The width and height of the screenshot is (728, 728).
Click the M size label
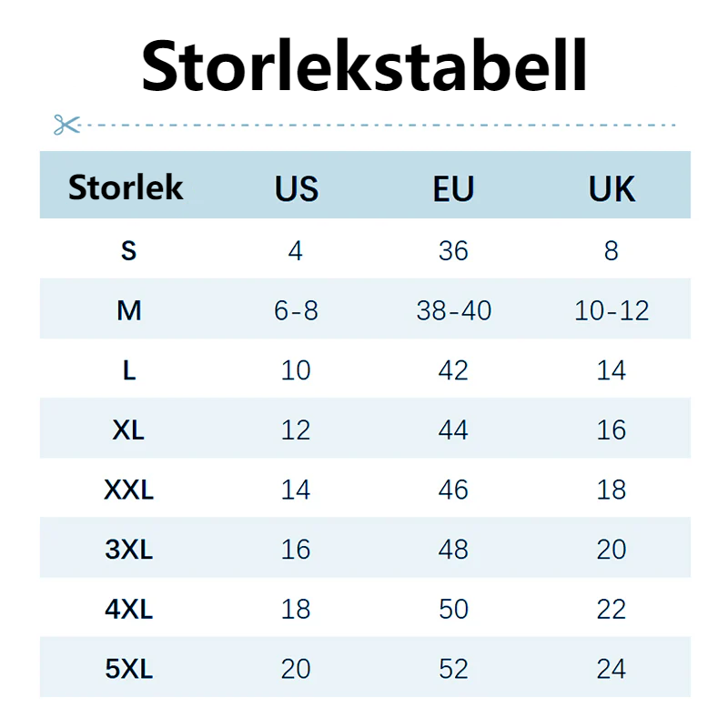pyautogui.click(x=128, y=310)
